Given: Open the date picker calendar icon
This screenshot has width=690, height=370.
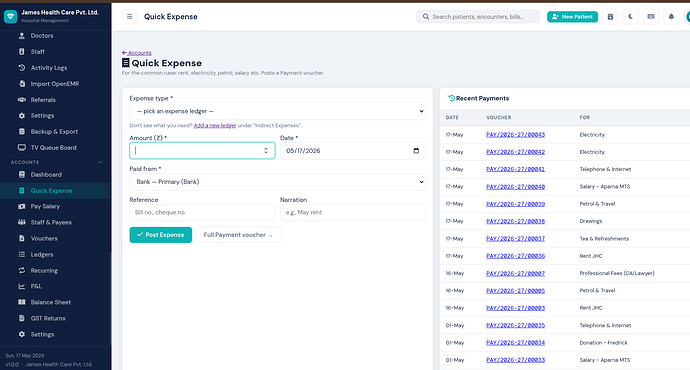Looking at the screenshot, I should point(416,151).
